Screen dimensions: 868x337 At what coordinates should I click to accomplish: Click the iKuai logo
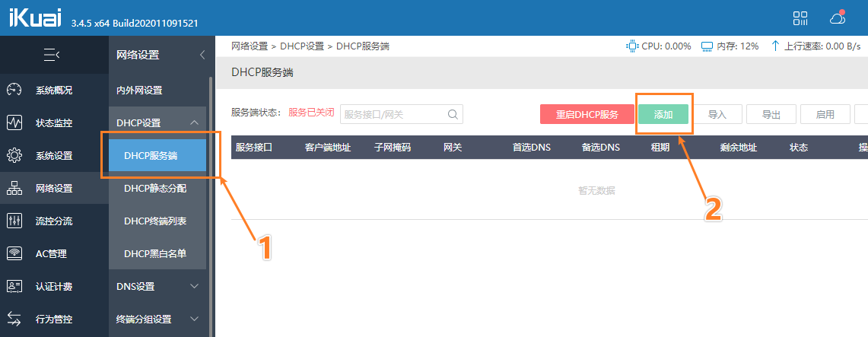(x=35, y=17)
